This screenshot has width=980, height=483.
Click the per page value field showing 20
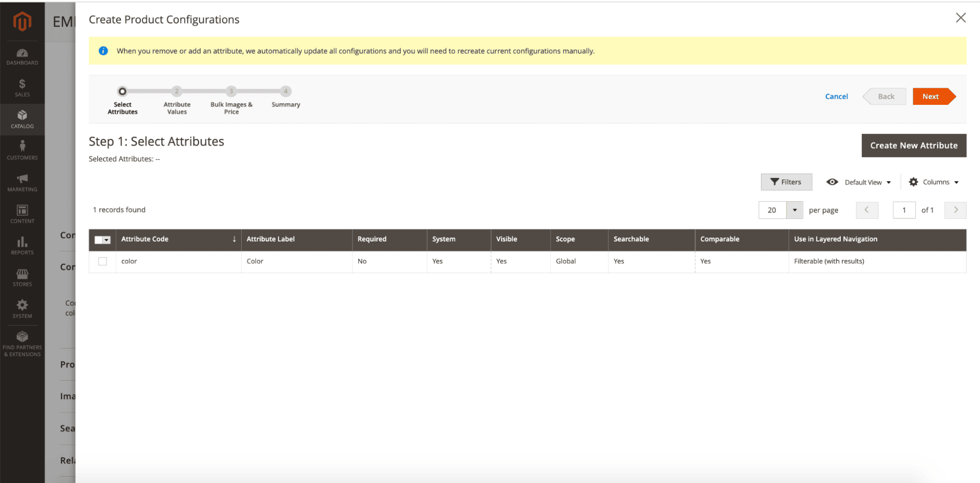[x=772, y=210]
